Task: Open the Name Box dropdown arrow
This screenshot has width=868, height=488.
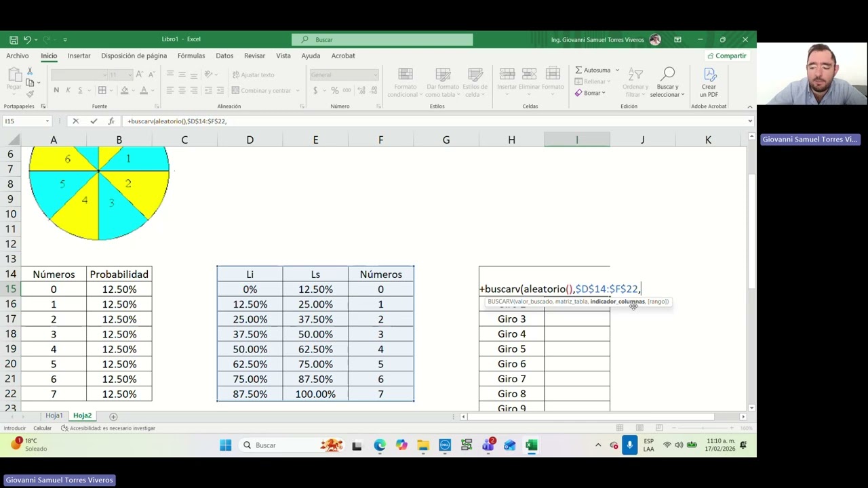Action: (47, 121)
